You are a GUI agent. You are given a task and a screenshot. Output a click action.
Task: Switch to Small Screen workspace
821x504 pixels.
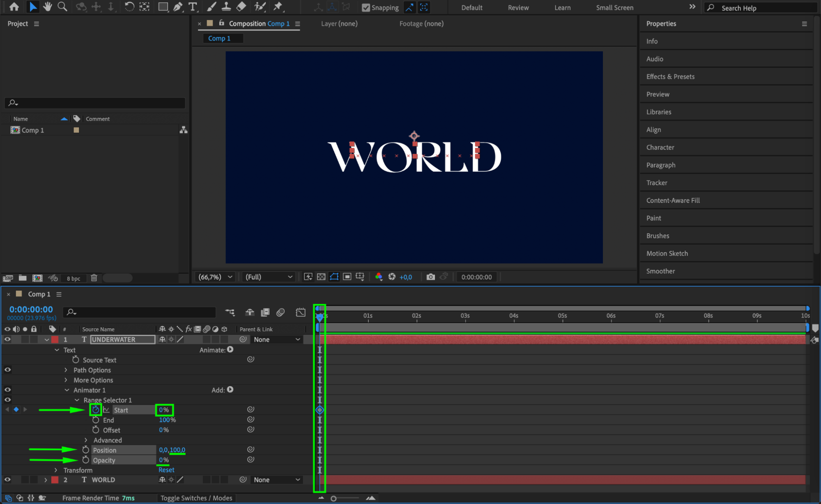point(614,7)
